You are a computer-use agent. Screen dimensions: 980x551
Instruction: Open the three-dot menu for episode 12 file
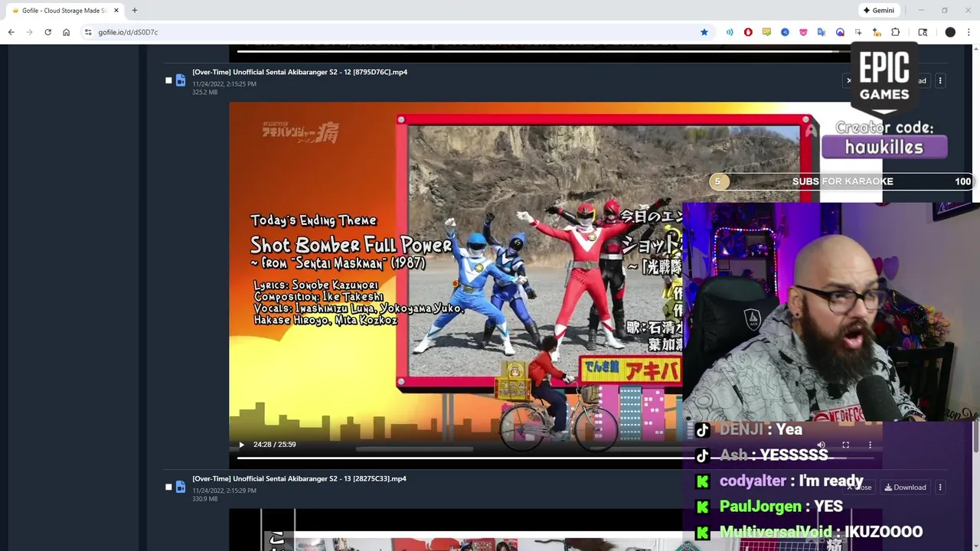click(x=940, y=80)
